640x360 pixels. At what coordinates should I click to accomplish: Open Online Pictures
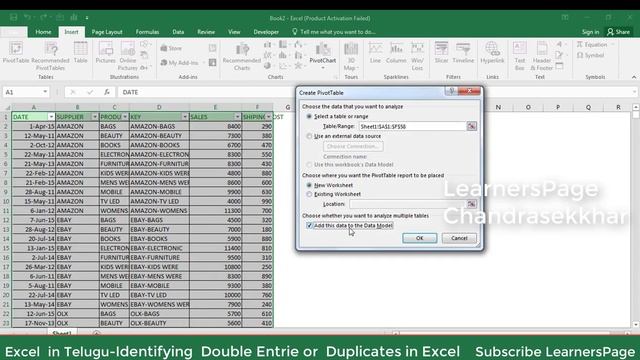tap(128, 56)
